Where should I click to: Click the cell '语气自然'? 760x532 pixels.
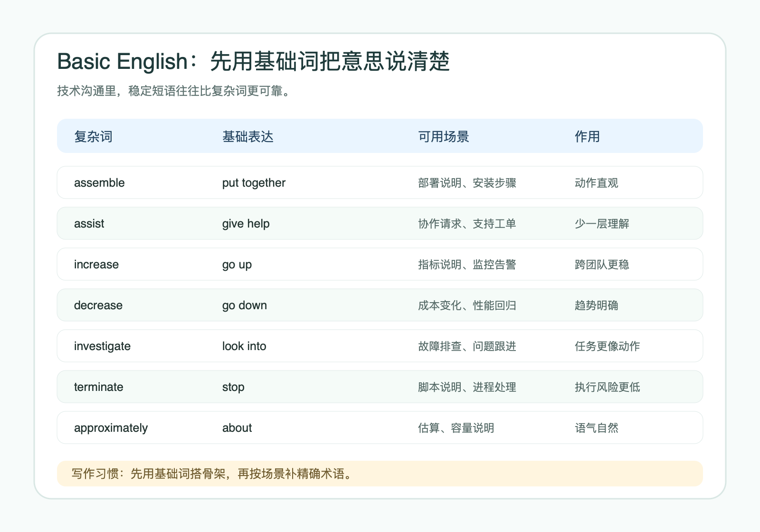point(597,428)
